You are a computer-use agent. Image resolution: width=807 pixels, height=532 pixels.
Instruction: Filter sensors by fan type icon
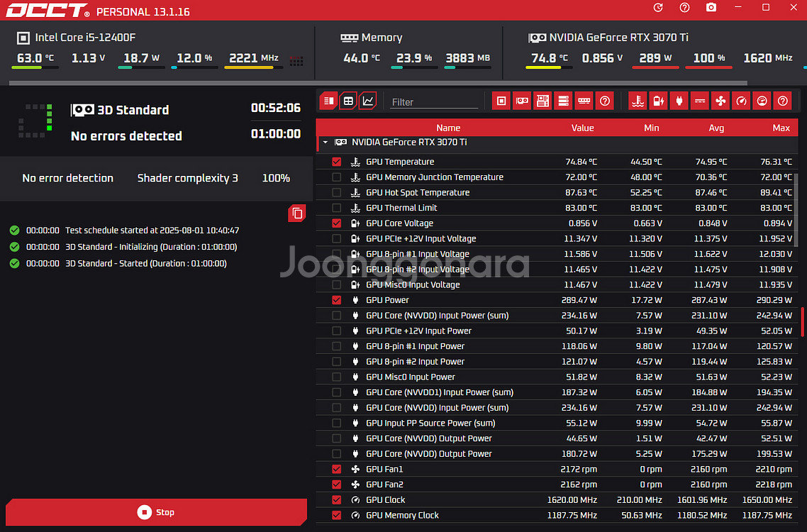pyautogui.click(x=720, y=101)
